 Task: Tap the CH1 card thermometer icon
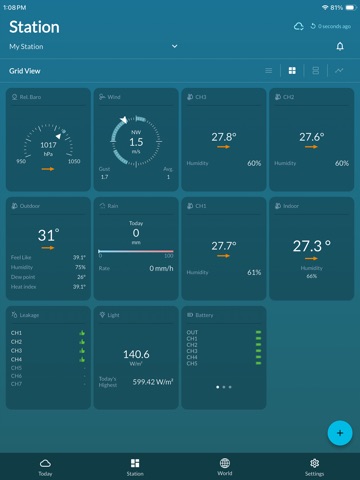[x=190, y=206]
